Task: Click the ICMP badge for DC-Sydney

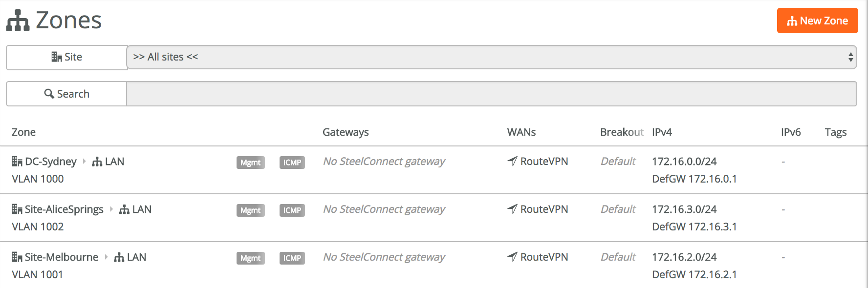Action: coord(292,163)
